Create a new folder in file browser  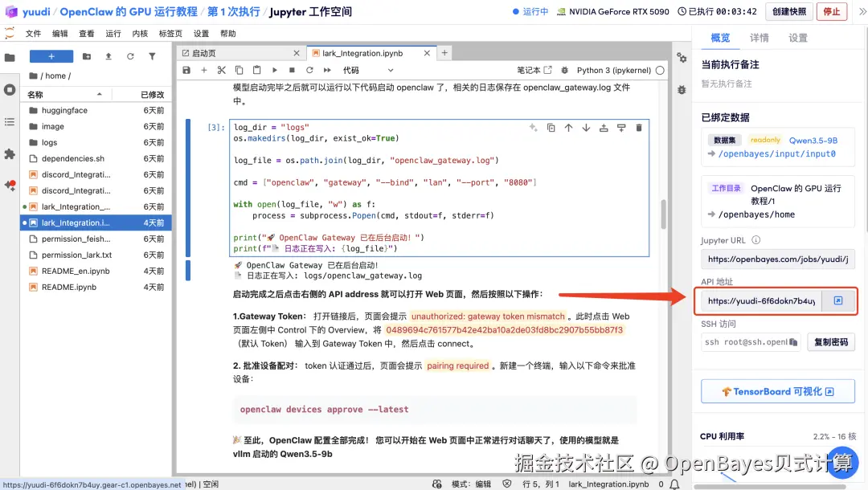tap(87, 56)
